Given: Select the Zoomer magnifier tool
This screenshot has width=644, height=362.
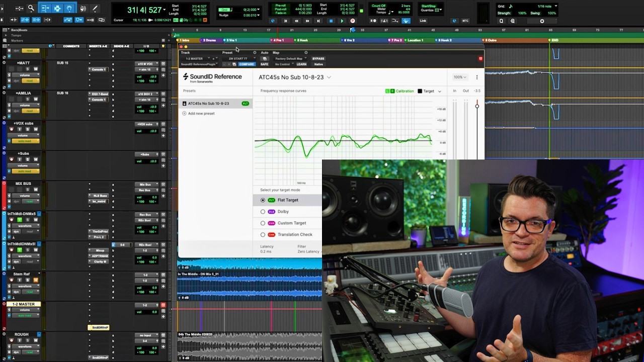Looking at the screenshot, I should pyautogui.click(x=31, y=8).
